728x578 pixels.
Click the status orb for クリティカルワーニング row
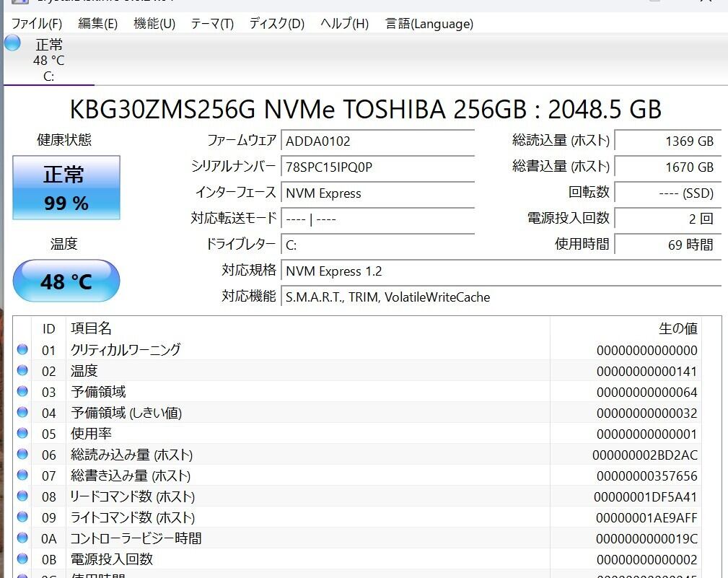22,349
